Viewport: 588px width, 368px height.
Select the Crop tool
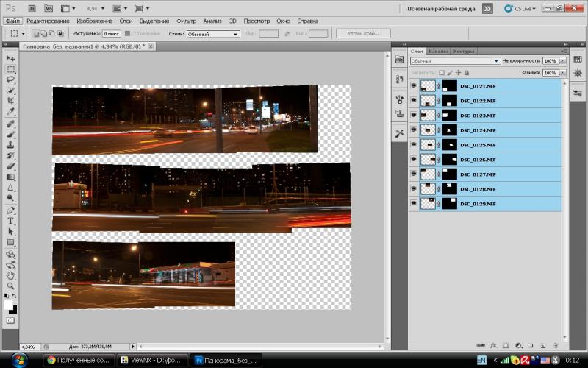point(10,101)
